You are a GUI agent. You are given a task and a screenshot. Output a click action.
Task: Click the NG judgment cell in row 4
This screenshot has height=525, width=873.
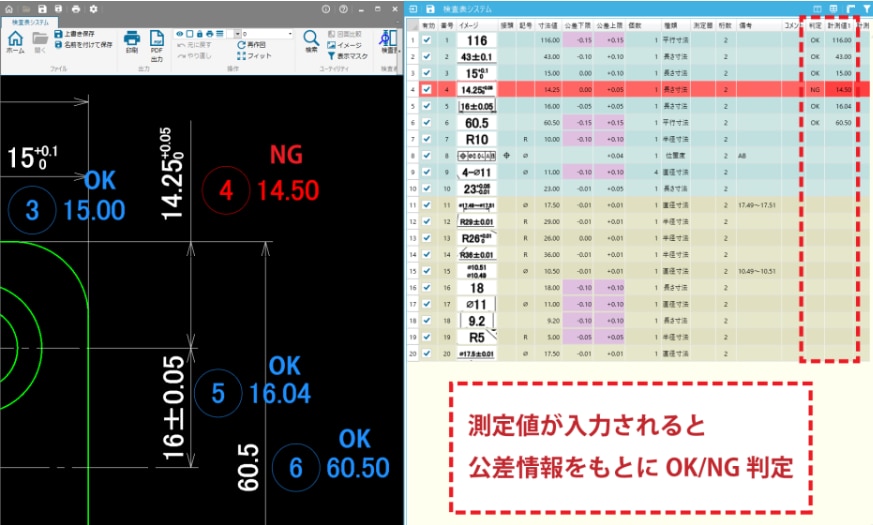click(815, 90)
